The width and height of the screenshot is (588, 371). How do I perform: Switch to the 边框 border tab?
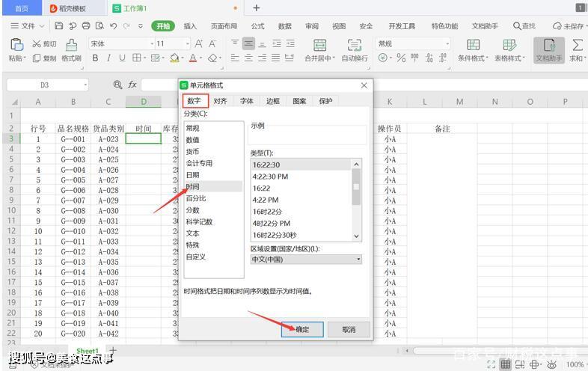pos(273,101)
